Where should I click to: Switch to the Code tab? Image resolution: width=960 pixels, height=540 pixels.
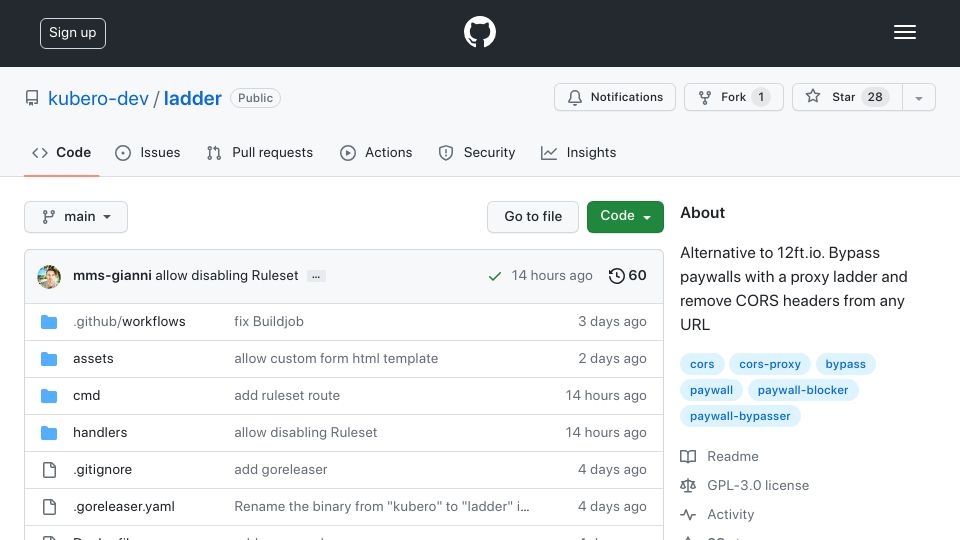click(x=62, y=152)
